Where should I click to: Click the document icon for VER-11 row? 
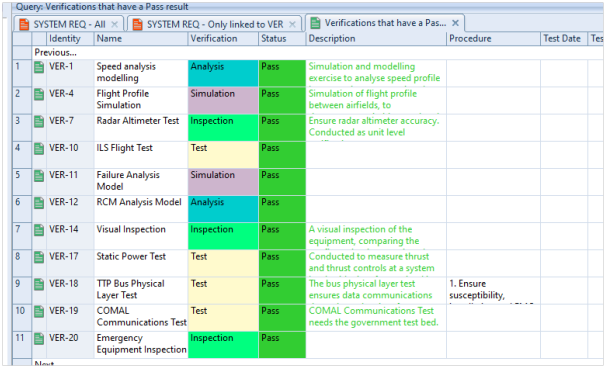click(x=39, y=176)
